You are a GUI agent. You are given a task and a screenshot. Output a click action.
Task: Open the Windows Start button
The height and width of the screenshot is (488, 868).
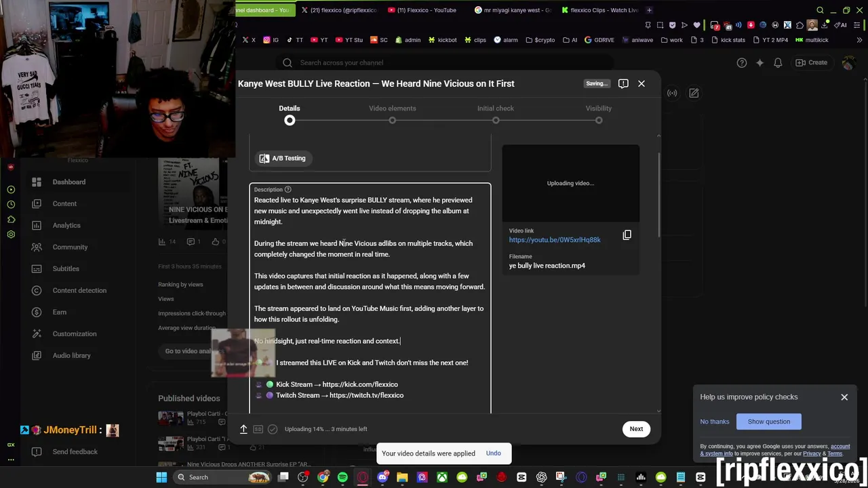161,477
